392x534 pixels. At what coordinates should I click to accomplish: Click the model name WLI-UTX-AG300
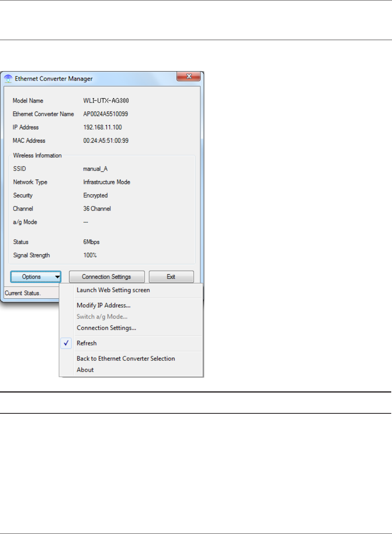[x=106, y=101]
